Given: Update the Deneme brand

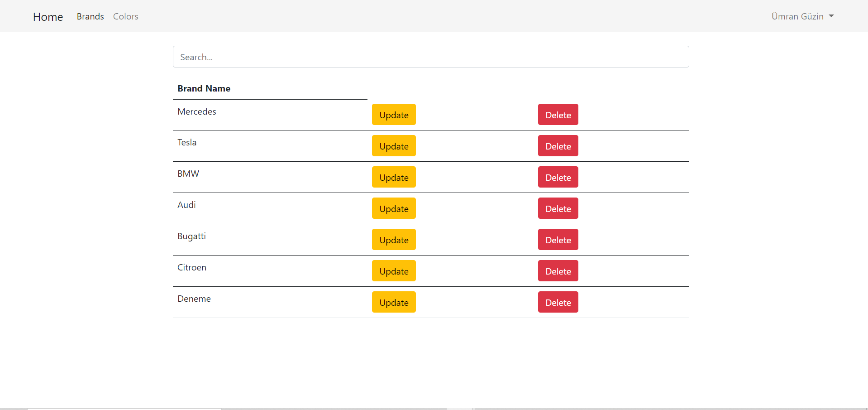Looking at the screenshot, I should click(x=393, y=302).
